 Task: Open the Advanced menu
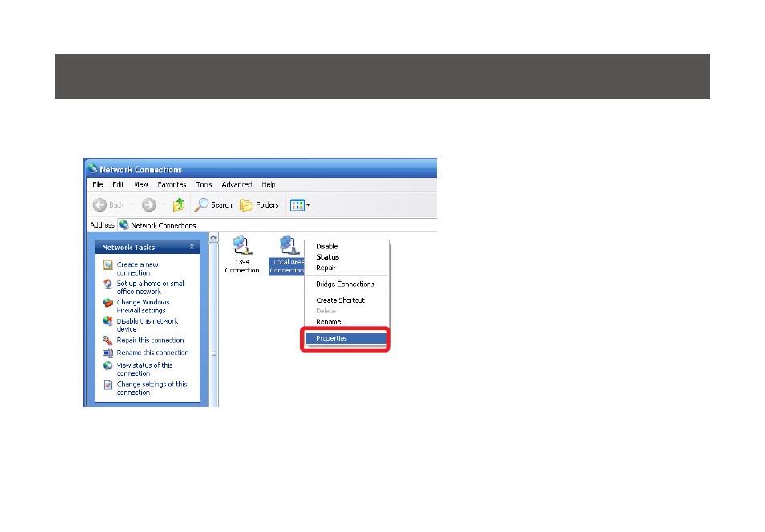point(237,185)
